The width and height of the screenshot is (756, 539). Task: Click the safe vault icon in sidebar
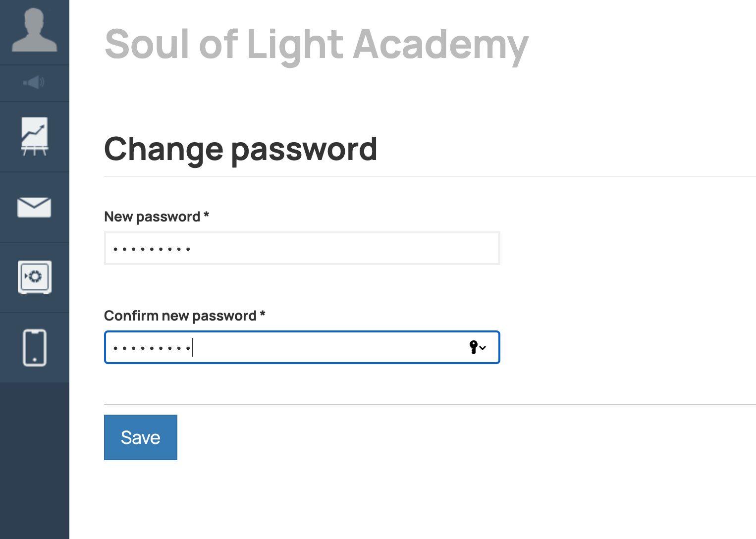34,277
